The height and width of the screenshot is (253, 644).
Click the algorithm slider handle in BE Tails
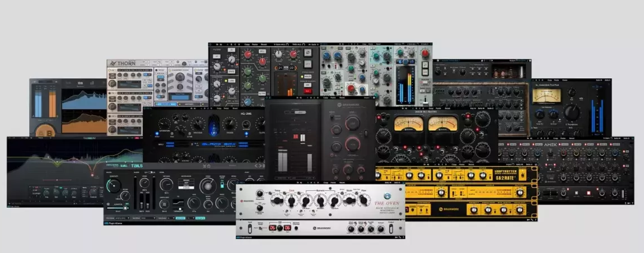pos(125,208)
